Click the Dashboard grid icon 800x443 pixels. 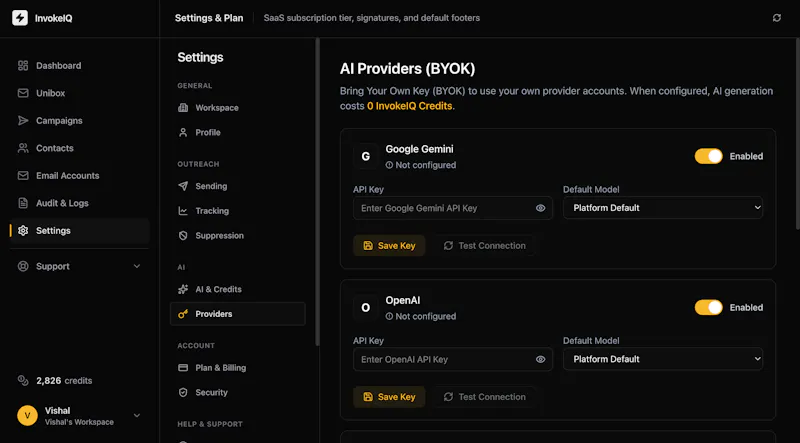click(23, 65)
